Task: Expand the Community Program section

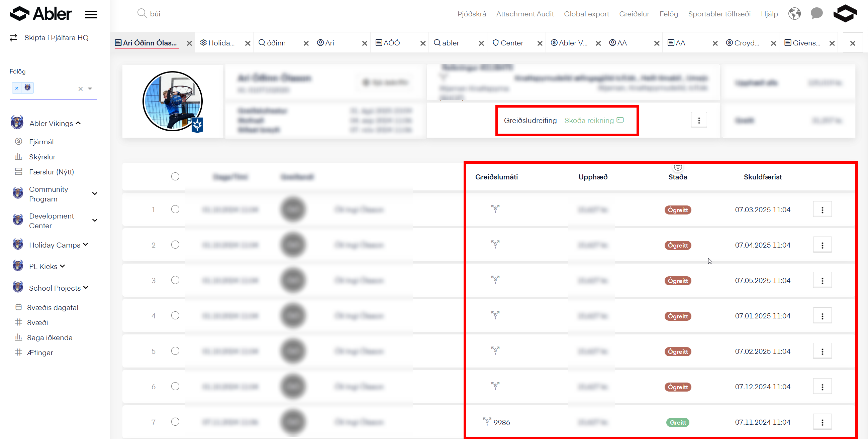Action: [95, 194]
